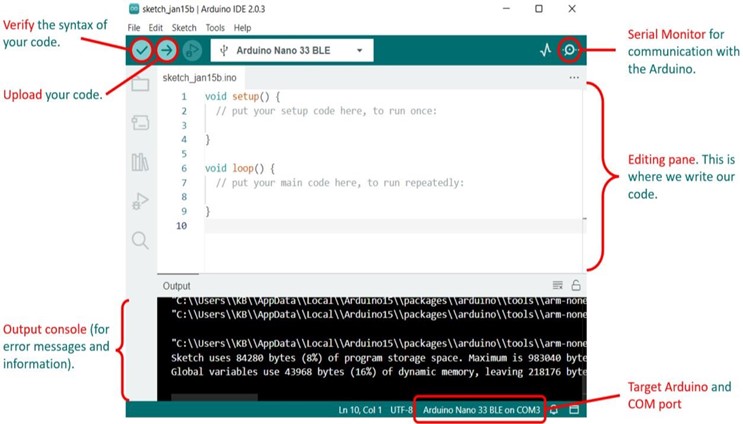Viewport: 743px width, 424px height.
Task: Open the sketch tab's three-dot menu
Action: click(574, 77)
